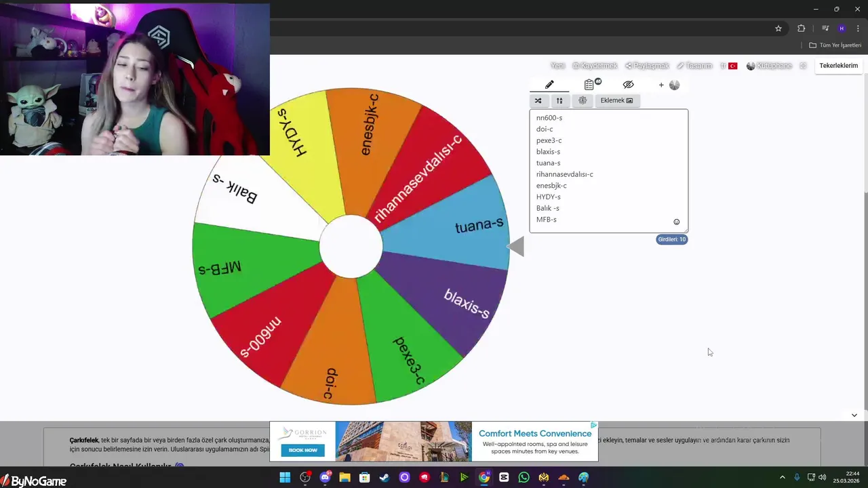Show hidden system tray icons
Image resolution: width=868 pixels, height=488 pixels.
click(782, 477)
